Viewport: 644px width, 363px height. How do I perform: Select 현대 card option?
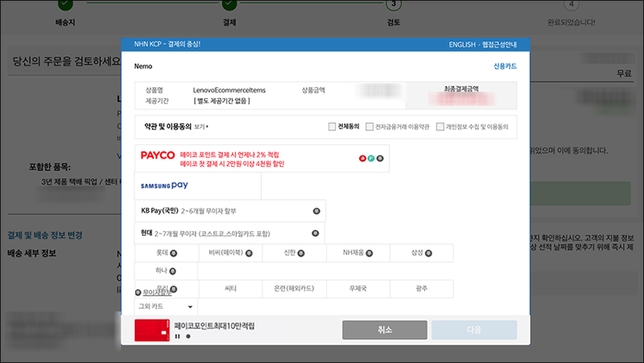point(229,233)
